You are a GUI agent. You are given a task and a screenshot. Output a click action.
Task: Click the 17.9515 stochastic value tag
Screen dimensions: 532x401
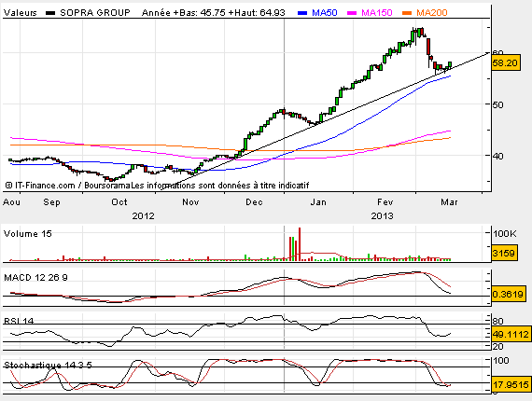511,384
